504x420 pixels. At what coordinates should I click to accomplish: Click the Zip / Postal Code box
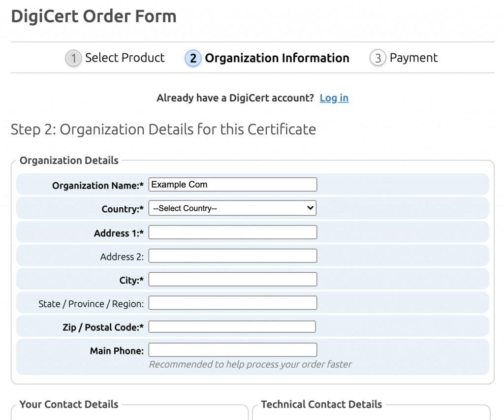click(232, 326)
